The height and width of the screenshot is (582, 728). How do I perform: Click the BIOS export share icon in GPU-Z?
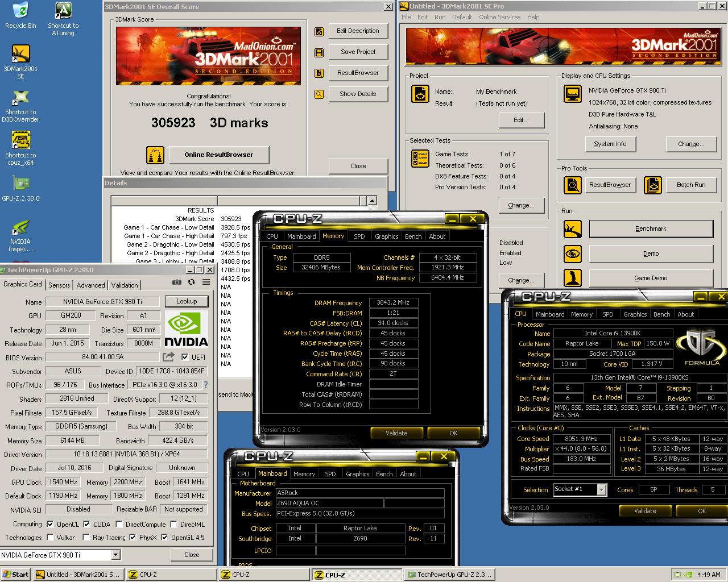pos(168,357)
